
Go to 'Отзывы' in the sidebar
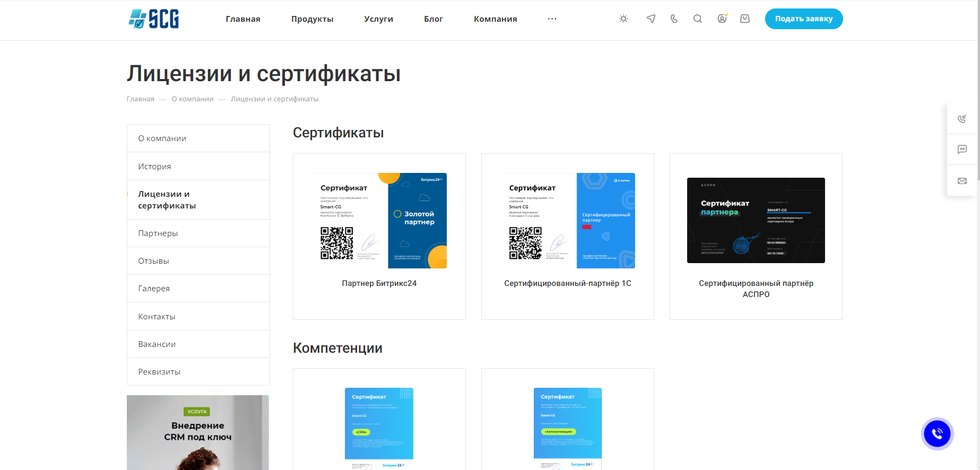(x=198, y=261)
